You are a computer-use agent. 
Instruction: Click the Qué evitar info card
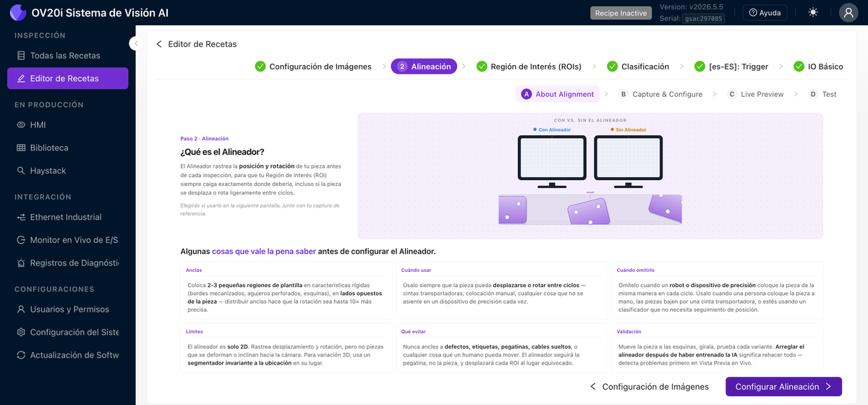(x=501, y=347)
